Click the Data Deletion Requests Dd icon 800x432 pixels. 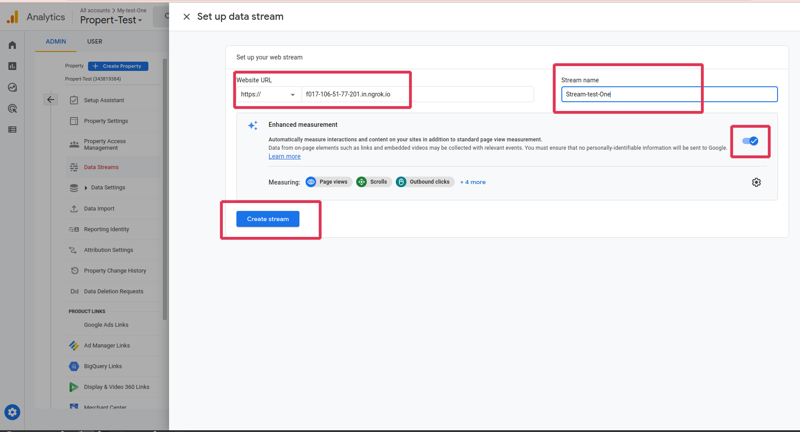pyautogui.click(x=74, y=292)
